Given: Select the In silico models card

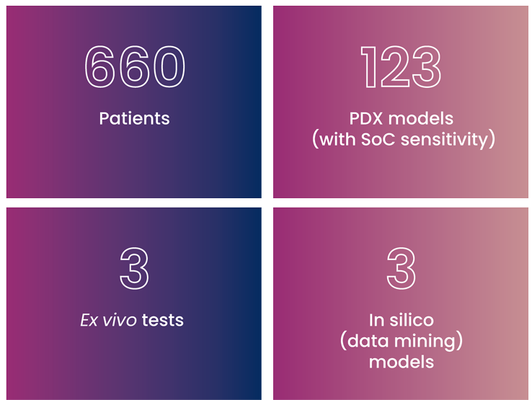Looking at the screenshot, I should (x=401, y=303).
